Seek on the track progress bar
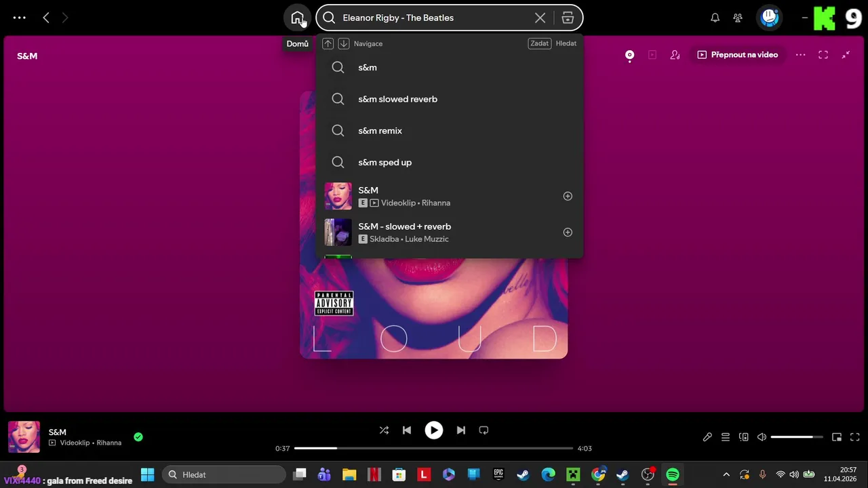 (x=434, y=448)
